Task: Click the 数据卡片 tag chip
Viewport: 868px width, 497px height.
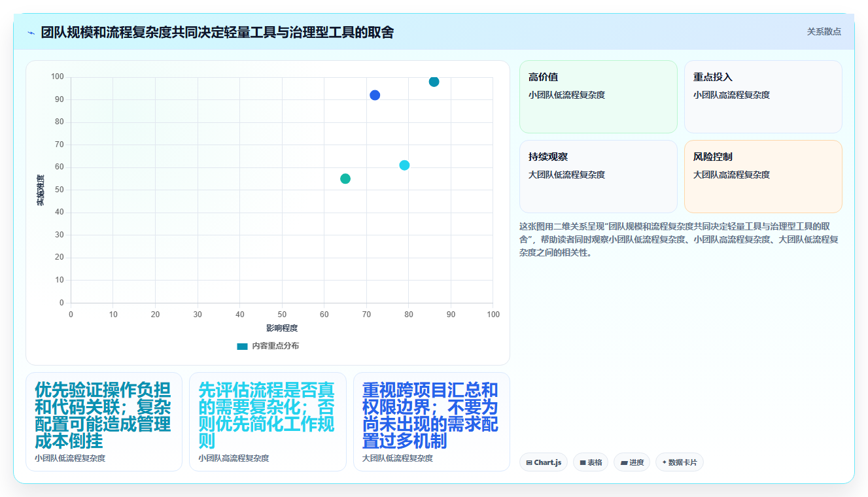Action: pyautogui.click(x=680, y=462)
